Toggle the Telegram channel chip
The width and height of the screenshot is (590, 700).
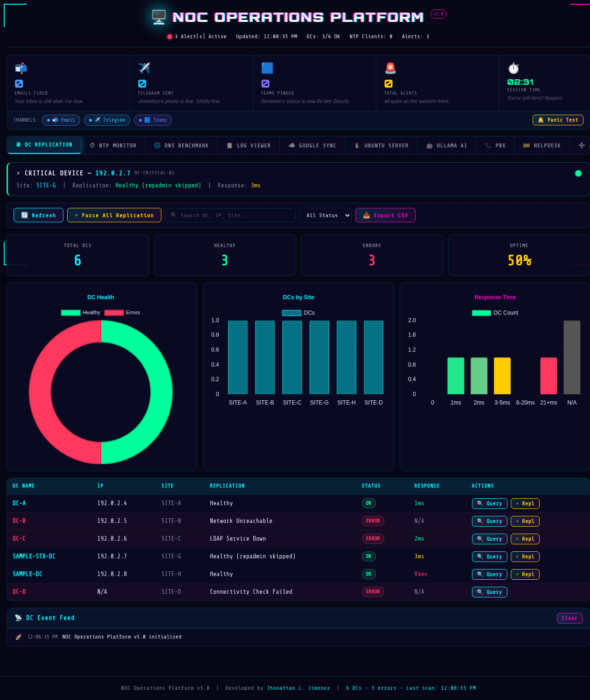click(107, 120)
